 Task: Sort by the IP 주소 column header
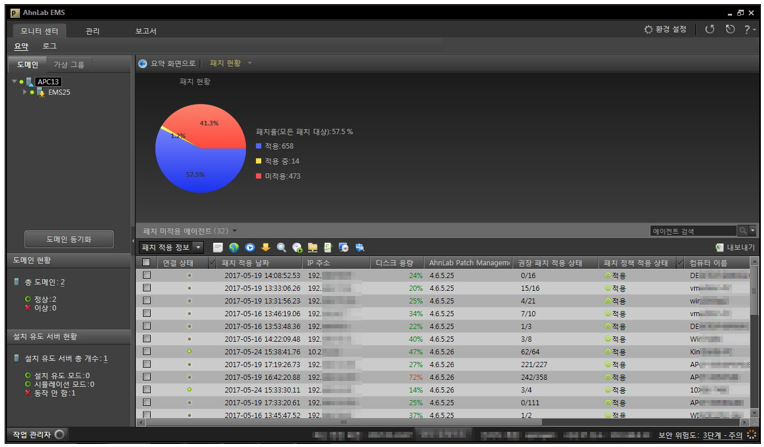[336, 263]
